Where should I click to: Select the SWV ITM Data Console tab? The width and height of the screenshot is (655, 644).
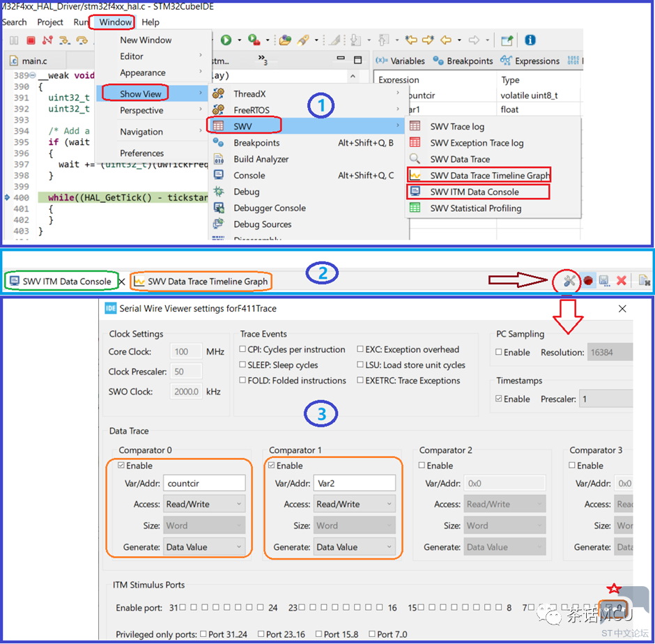pos(61,282)
